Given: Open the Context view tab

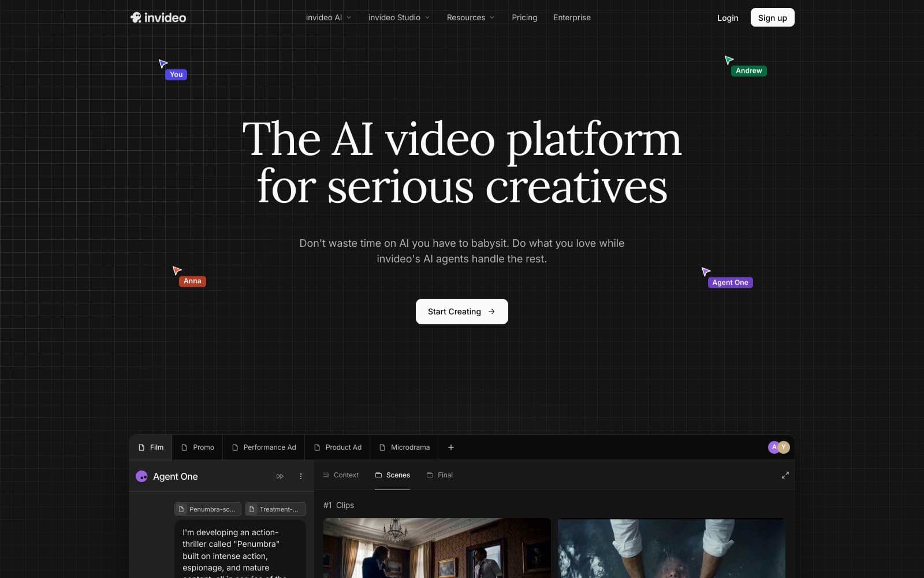Looking at the screenshot, I should tap(341, 475).
